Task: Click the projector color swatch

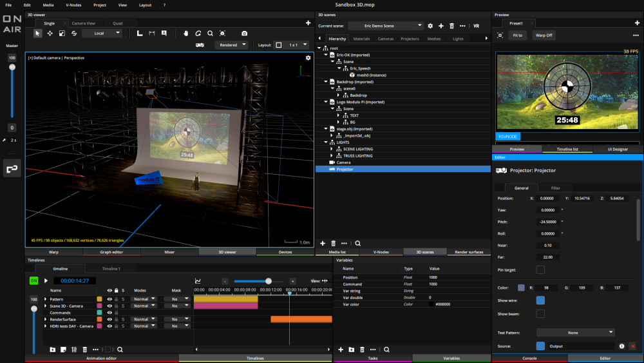Action: point(521,288)
